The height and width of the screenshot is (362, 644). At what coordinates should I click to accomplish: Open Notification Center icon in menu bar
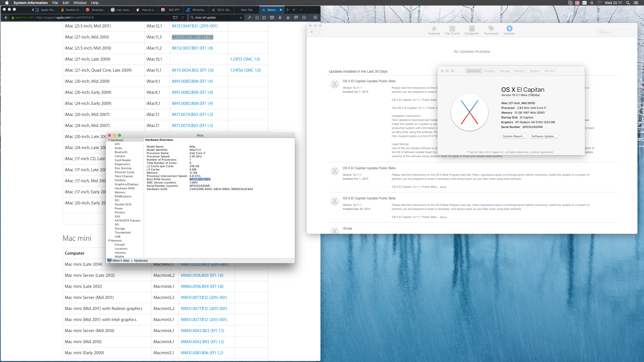[x=636, y=3]
